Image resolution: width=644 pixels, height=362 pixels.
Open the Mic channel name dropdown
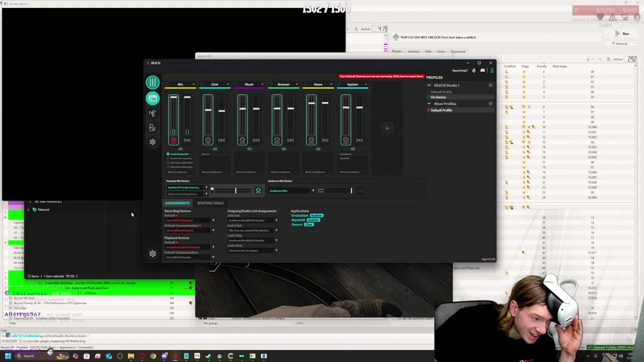pyautogui.click(x=193, y=84)
